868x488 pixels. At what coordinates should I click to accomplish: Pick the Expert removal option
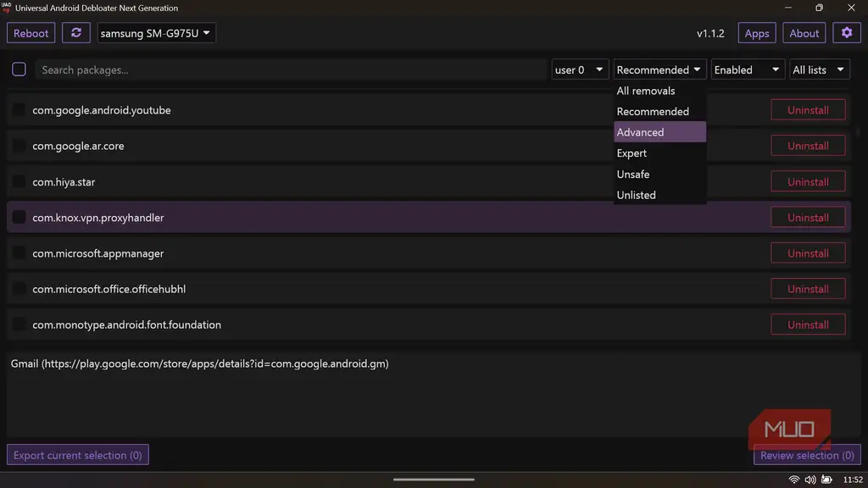pos(659,153)
